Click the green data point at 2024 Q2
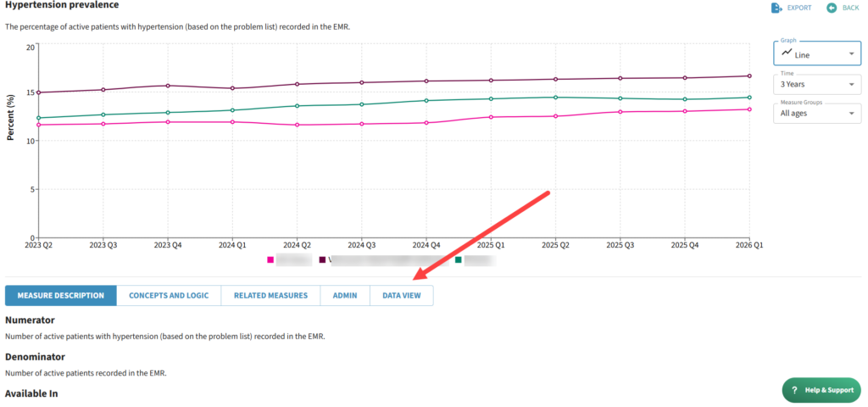Screen dimensions: 868x407 coord(297,106)
